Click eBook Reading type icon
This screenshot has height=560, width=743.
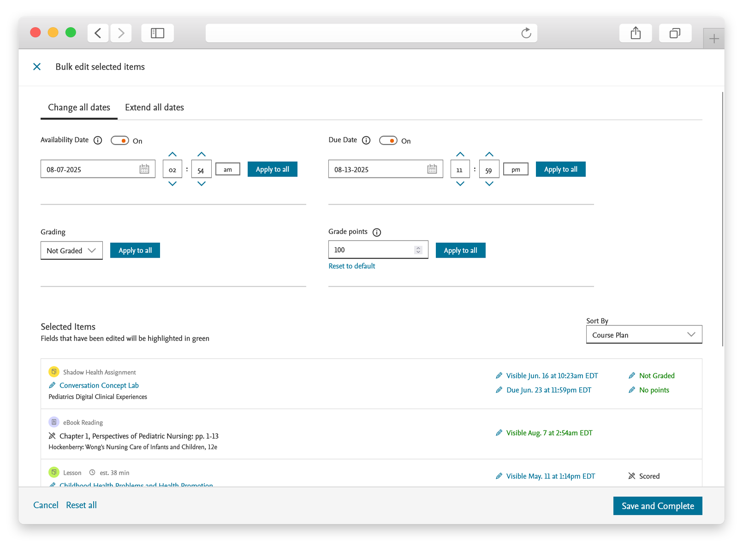click(54, 422)
